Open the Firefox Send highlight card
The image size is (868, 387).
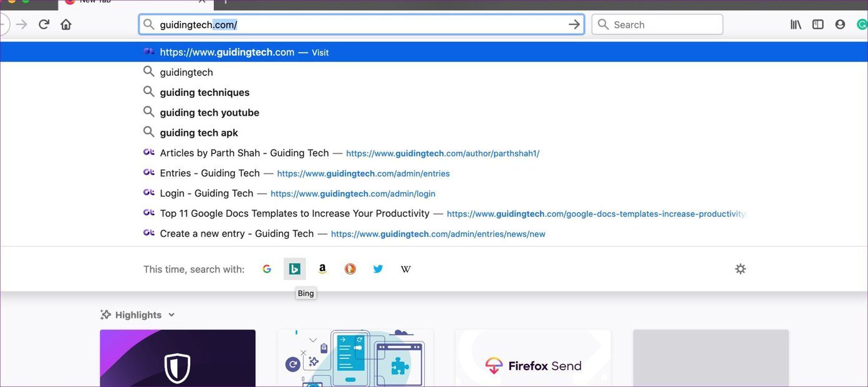(x=533, y=358)
